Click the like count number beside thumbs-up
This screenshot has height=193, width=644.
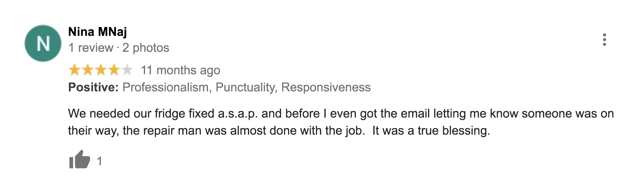click(99, 161)
